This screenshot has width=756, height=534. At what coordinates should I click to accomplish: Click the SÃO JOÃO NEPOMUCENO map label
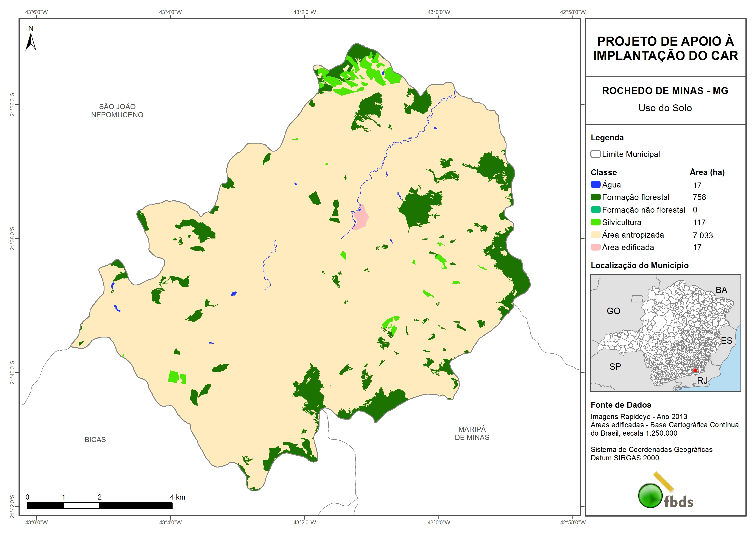(x=117, y=111)
